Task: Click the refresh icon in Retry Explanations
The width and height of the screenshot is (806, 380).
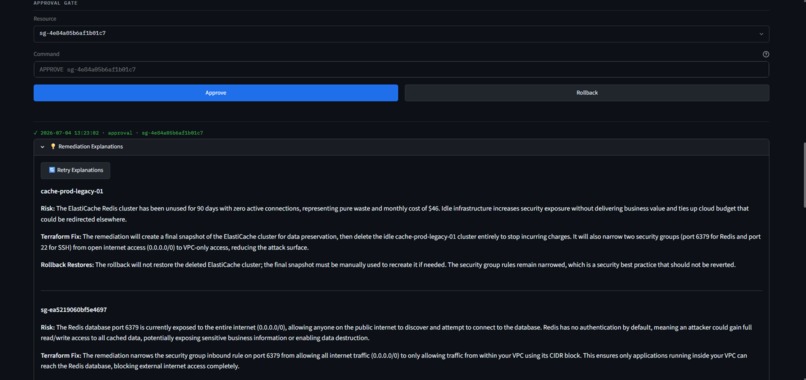Action: coord(52,170)
